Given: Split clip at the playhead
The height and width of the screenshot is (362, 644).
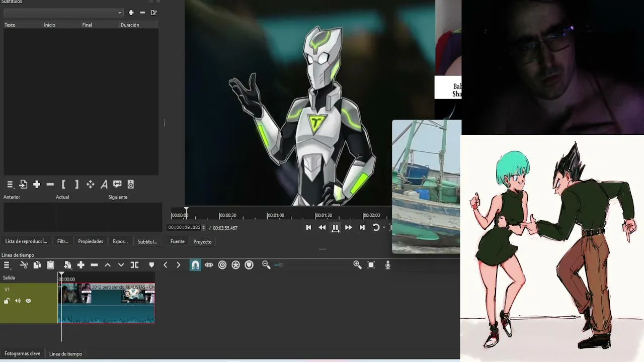Looking at the screenshot, I should coord(134,265).
